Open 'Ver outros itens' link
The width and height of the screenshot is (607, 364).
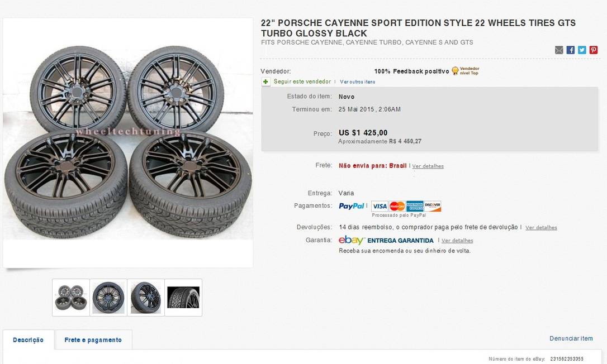pos(358,82)
